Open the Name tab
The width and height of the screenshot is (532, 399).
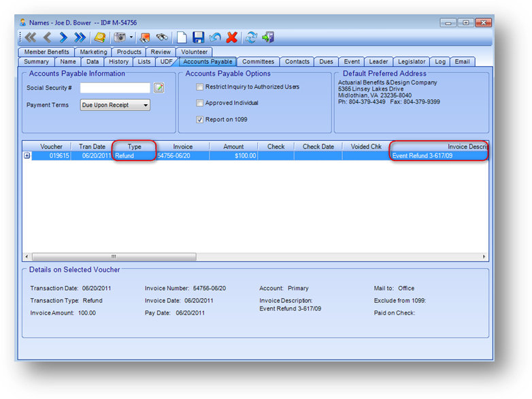point(68,62)
